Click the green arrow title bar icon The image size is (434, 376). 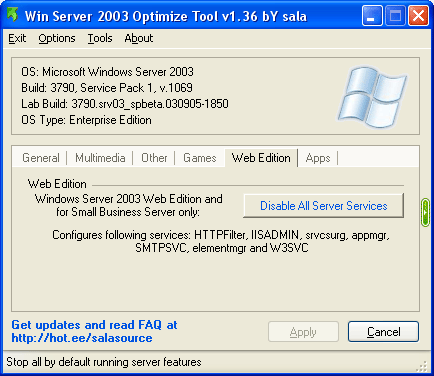pyautogui.click(x=13, y=15)
